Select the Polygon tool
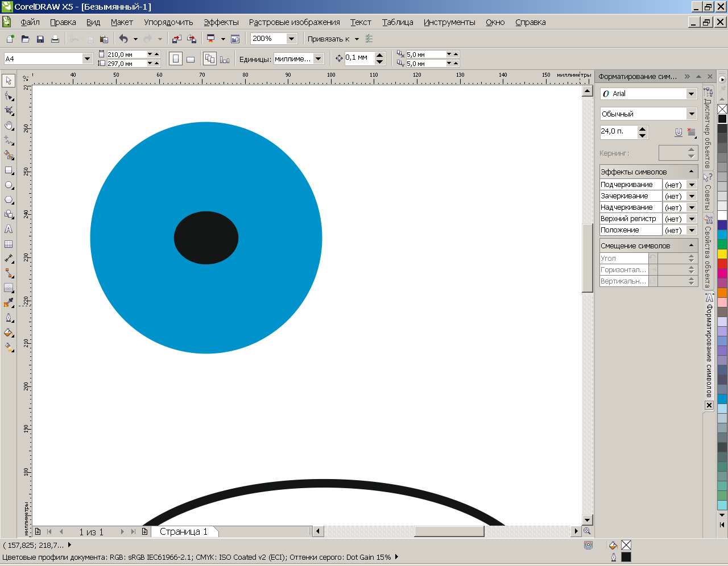This screenshot has height=566, width=728. point(9,200)
